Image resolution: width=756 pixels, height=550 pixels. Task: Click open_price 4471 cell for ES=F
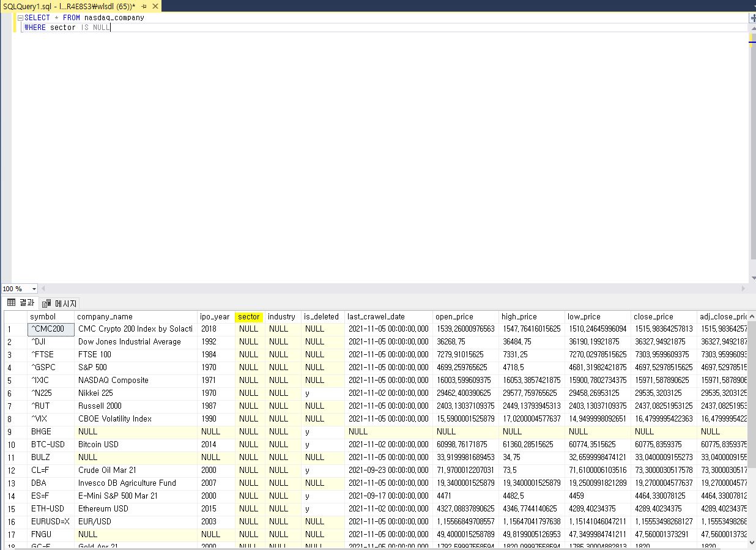(465, 496)
